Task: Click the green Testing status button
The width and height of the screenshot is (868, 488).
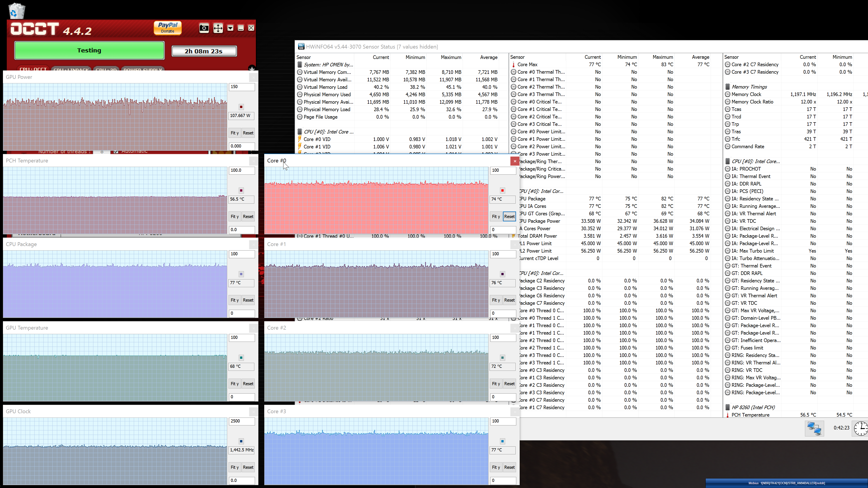Action: tap(89, 51)
